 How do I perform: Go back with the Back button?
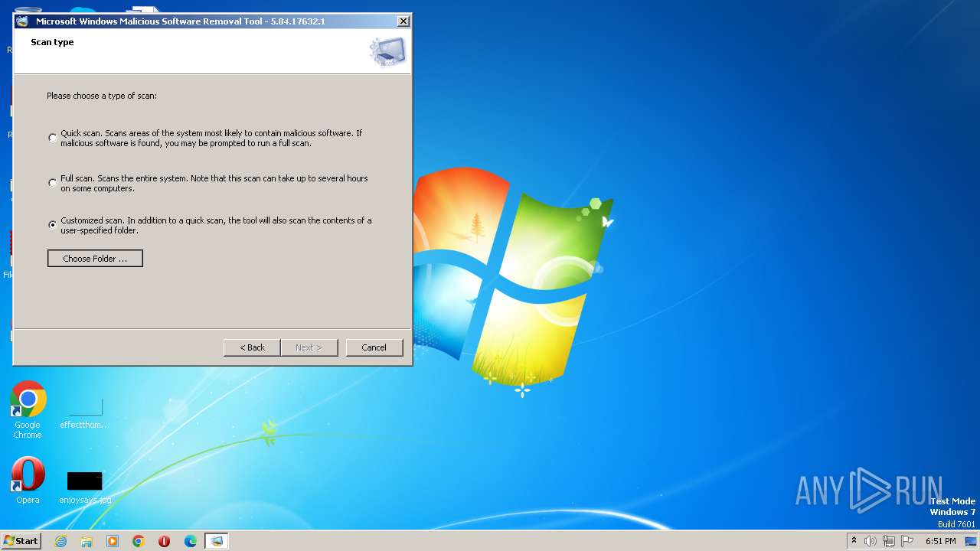click(252, 347)
